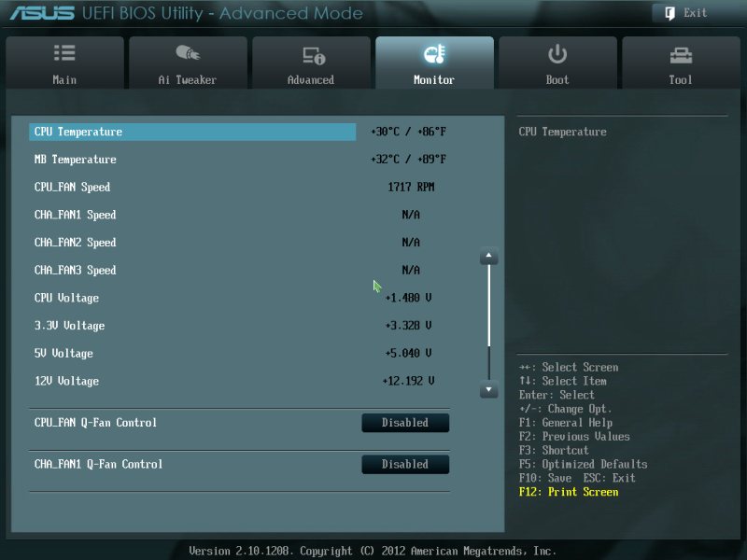Click the +/-: Change Opt. hint
Viewport: 747px width, 560px height.
click(566, 409)
